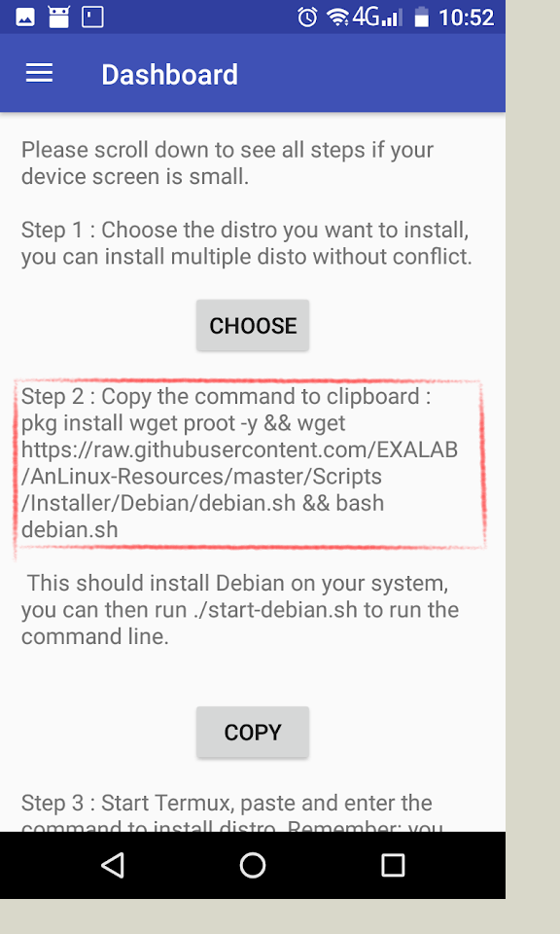Tap the battery indicator icon
Screen dimensions: 560x934
421,18
